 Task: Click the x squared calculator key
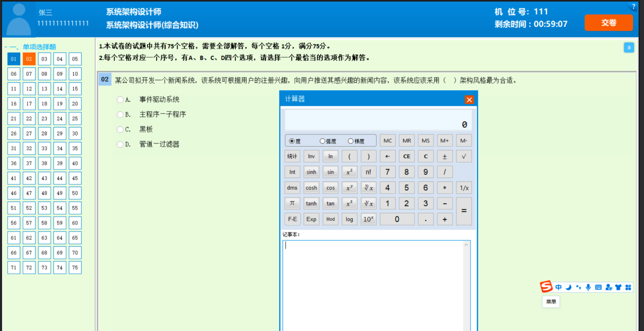(x=349, y=172)
